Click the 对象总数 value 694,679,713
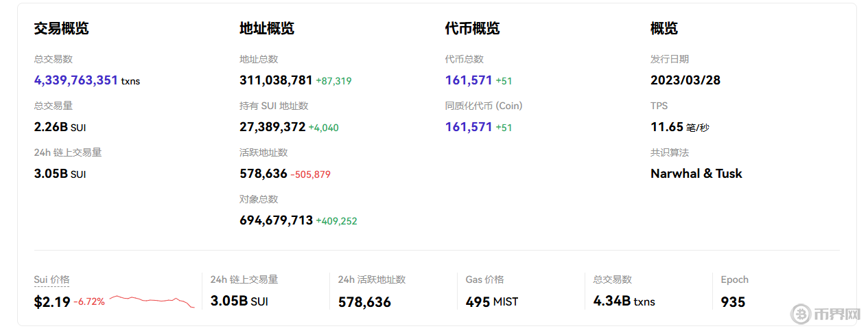The width and height of the screenshot is (868, 333). [276, 220]
